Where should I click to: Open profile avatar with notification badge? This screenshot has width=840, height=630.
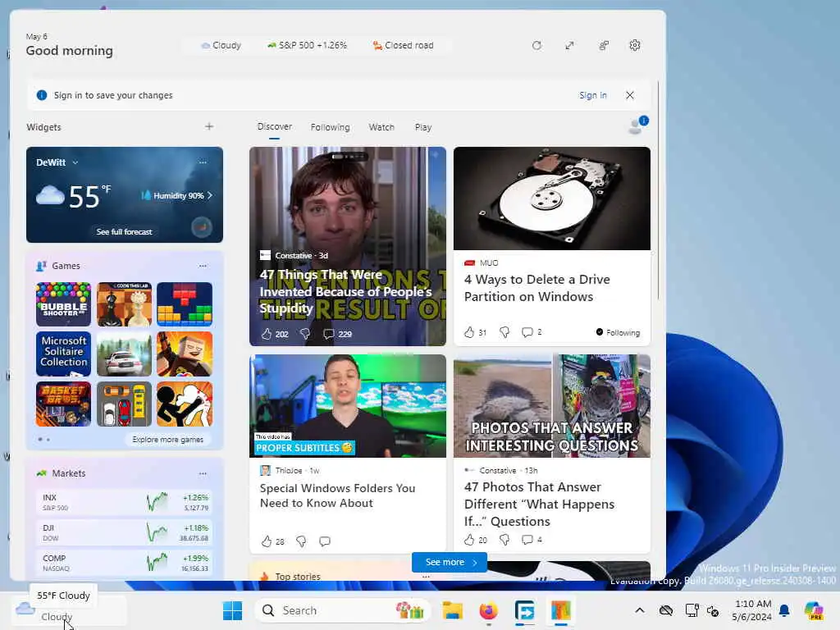637,126
